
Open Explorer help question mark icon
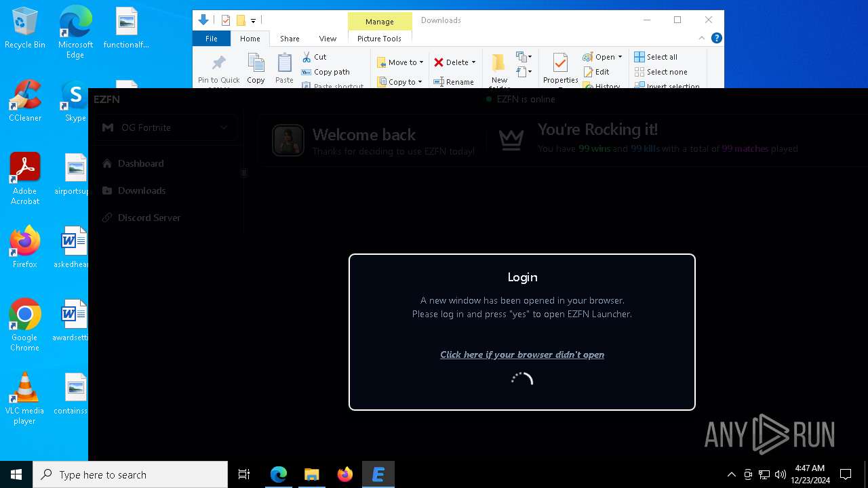[717, 39]
